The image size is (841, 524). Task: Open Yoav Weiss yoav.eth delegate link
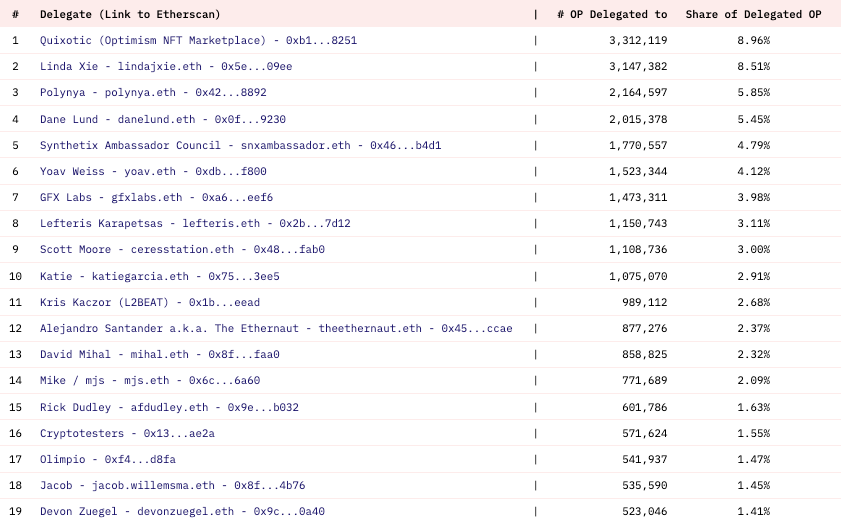coord(153,172)
